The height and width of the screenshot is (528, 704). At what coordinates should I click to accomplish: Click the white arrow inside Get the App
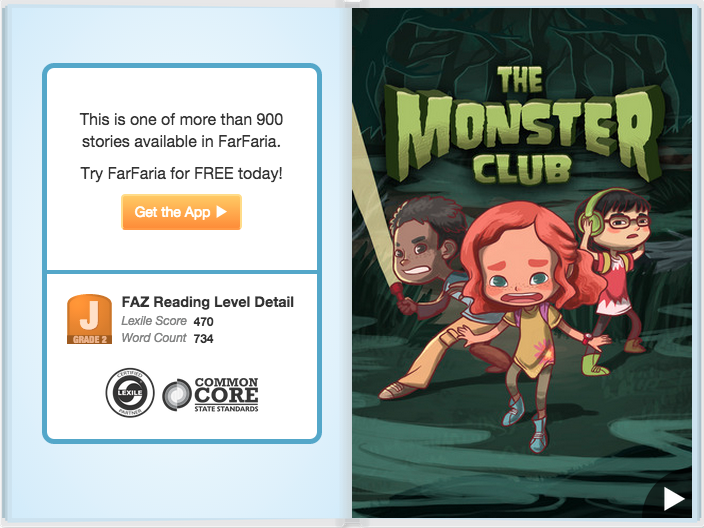click(221, 211)
